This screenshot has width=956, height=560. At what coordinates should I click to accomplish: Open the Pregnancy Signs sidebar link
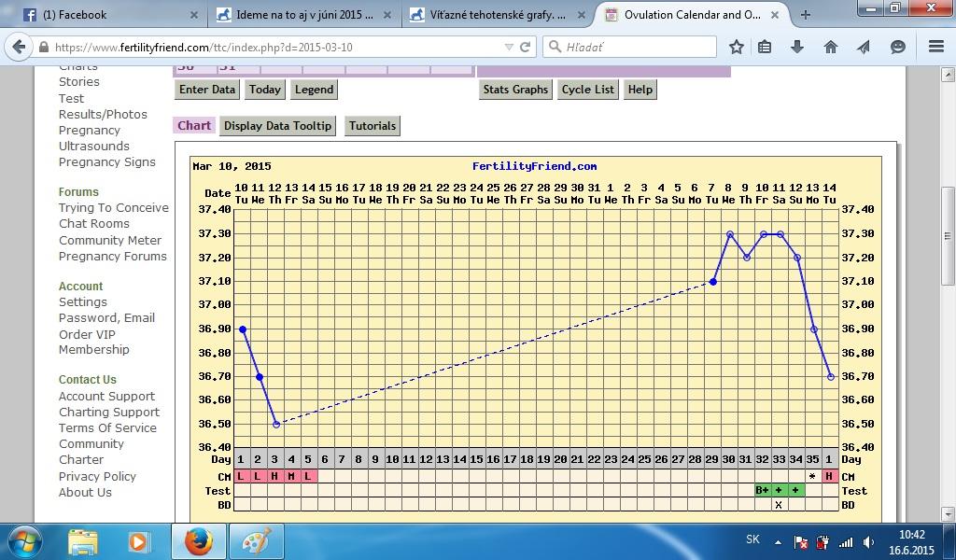106,161
